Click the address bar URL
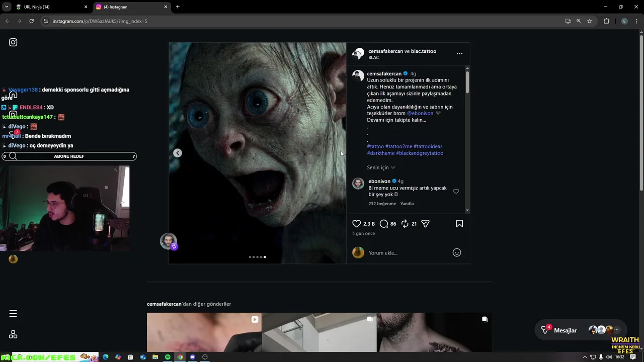644x362 pixels. pos(100,21)
